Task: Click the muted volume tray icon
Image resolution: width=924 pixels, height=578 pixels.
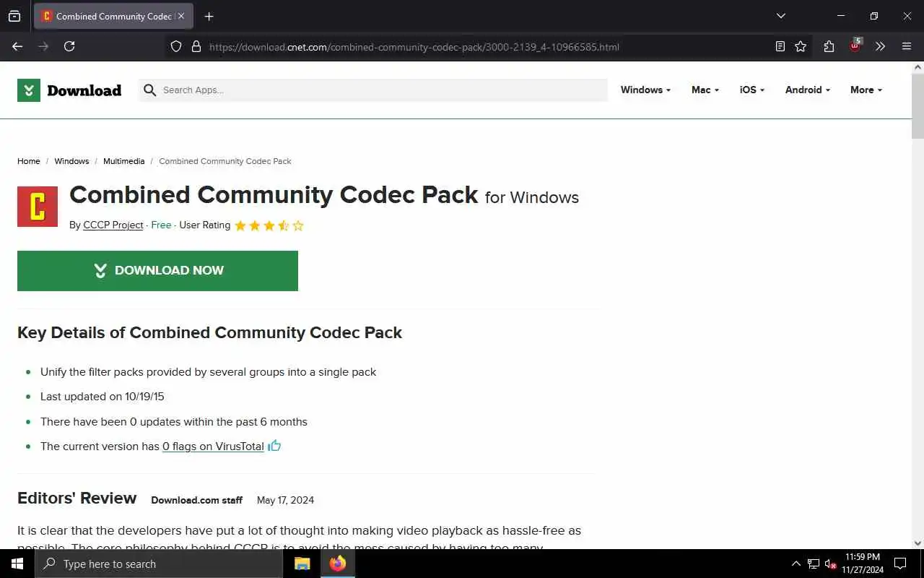Action: pos(830,564)
